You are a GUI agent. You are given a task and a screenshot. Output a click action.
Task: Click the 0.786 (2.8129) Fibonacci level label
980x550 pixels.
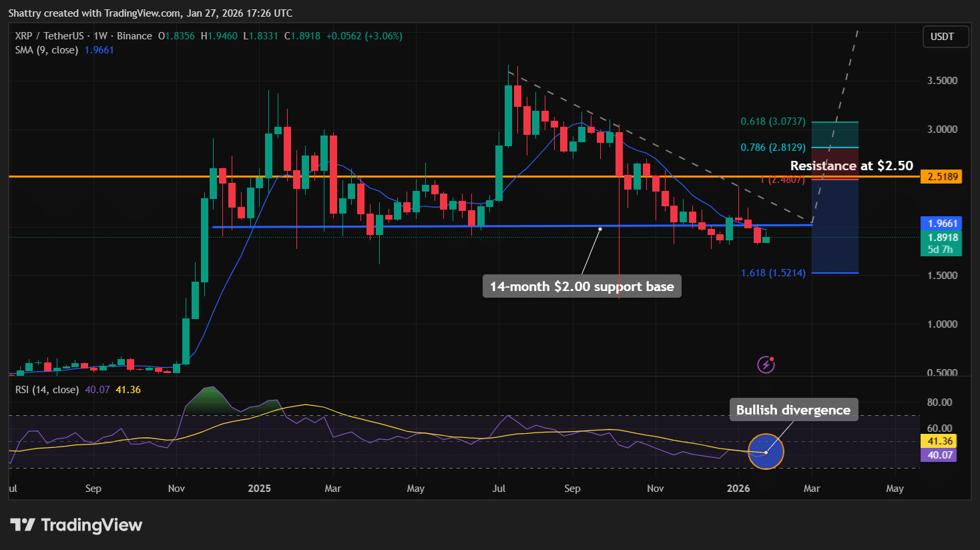pos(772,148)
